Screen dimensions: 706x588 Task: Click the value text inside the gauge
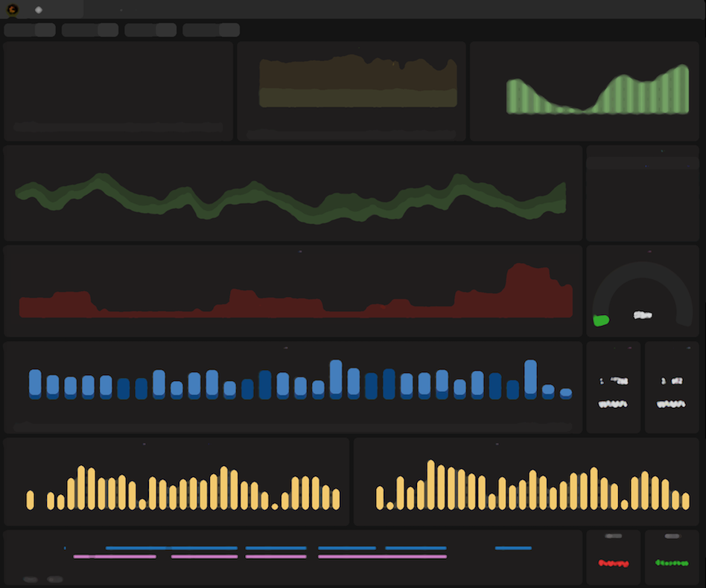pyautogui.click(x=643, y=316)
